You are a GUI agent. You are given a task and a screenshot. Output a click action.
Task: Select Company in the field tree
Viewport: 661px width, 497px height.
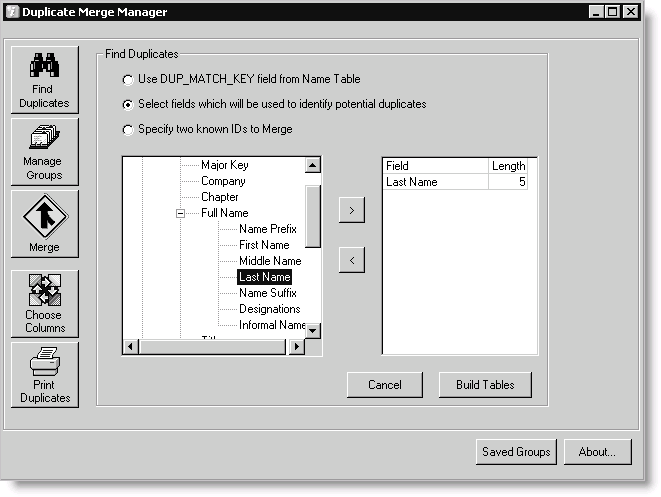223,181
